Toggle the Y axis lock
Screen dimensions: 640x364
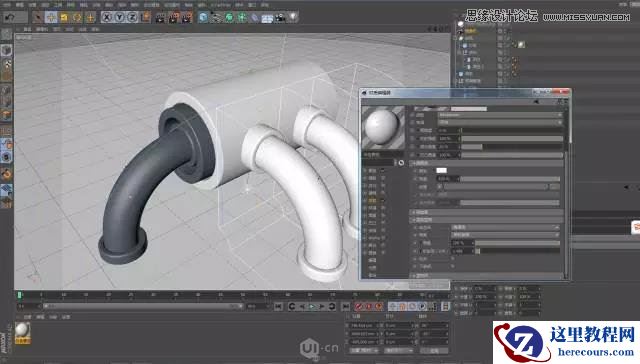pos(120,17)
